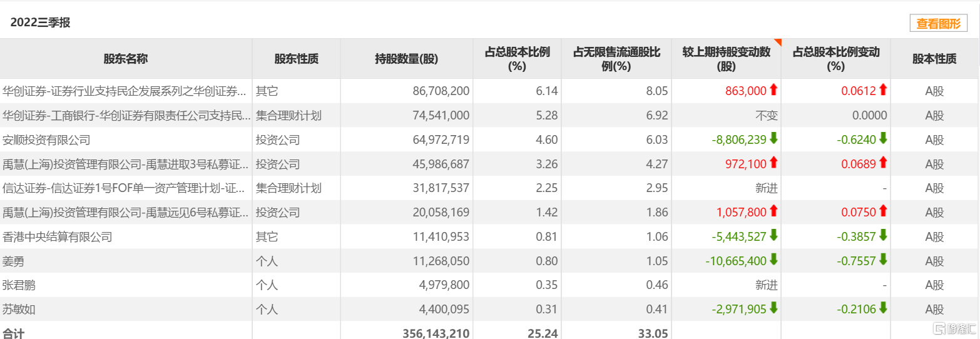980x339 pixels.
Task: Click green down arrow next to -0.2106
Action: point(883,309)
